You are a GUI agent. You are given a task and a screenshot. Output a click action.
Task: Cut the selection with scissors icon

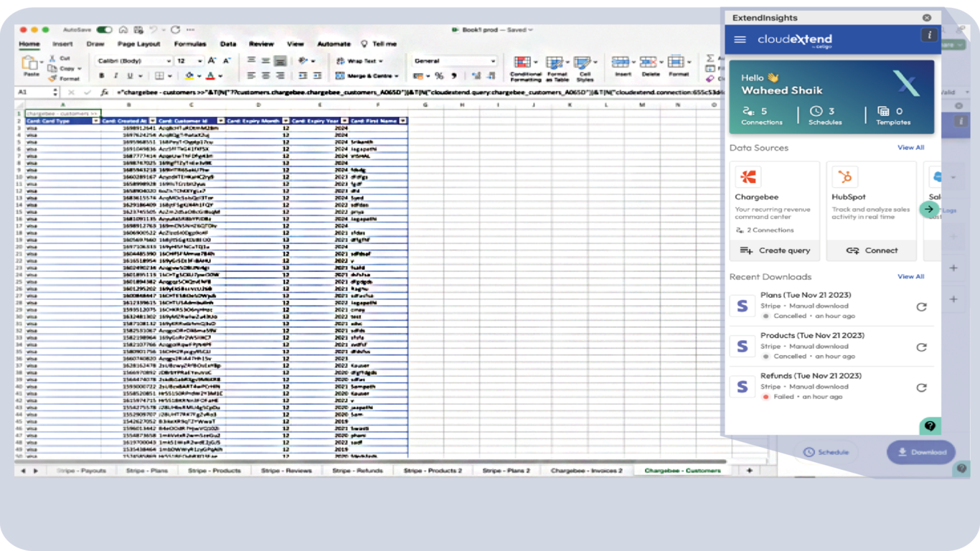52,58
